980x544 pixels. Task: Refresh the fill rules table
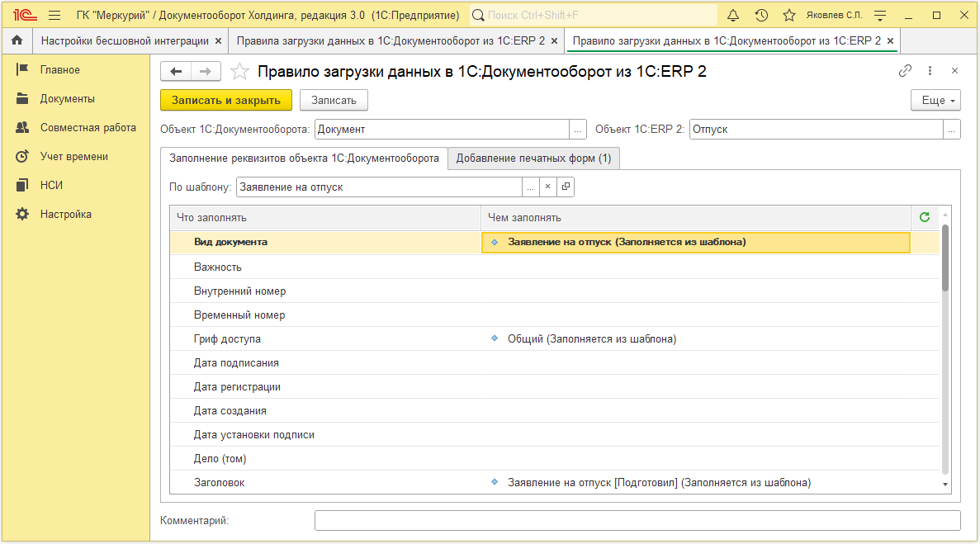(x=925, y=217)
